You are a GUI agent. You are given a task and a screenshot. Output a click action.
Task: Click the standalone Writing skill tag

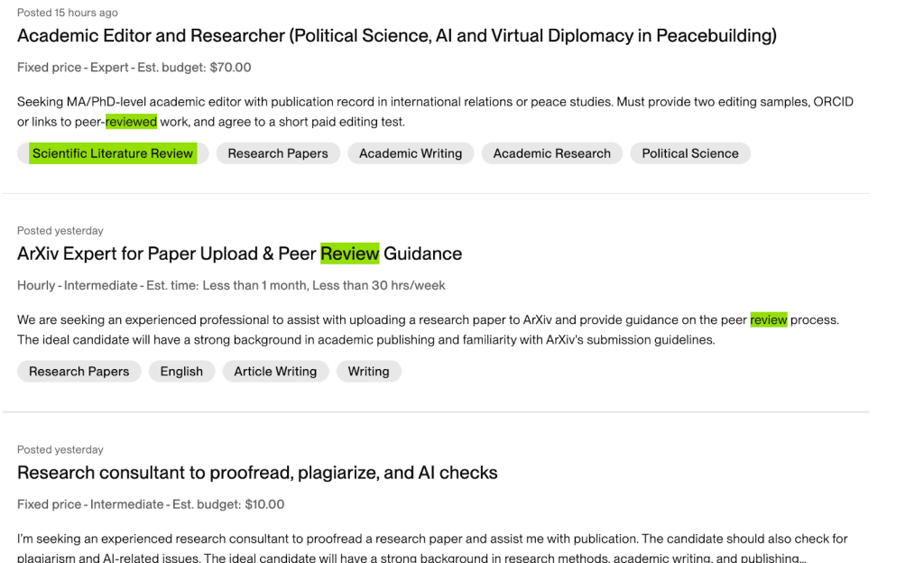pos(368,371)
